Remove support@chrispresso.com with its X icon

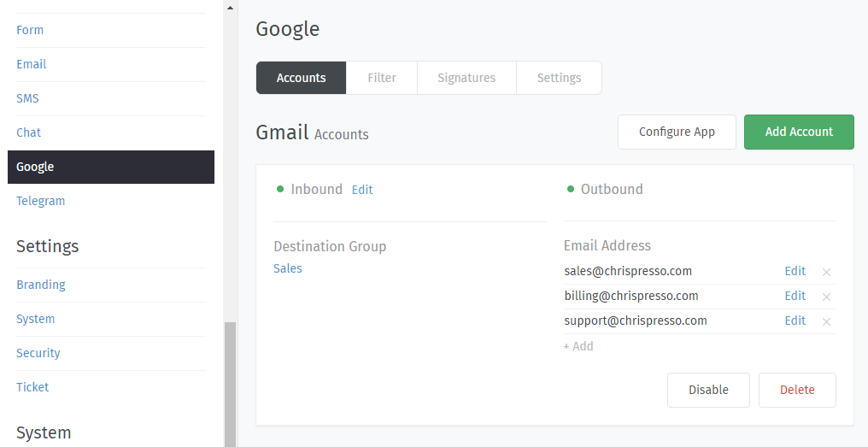point(826,321)
